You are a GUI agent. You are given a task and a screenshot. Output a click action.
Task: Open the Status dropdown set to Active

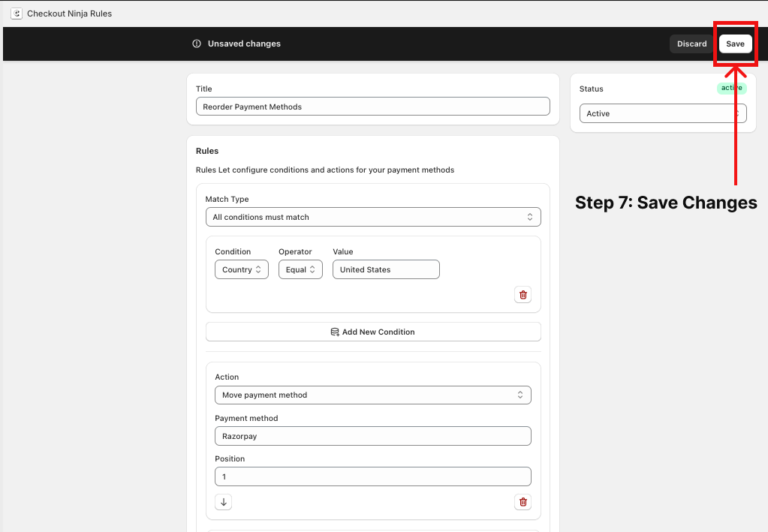(662, 113)
